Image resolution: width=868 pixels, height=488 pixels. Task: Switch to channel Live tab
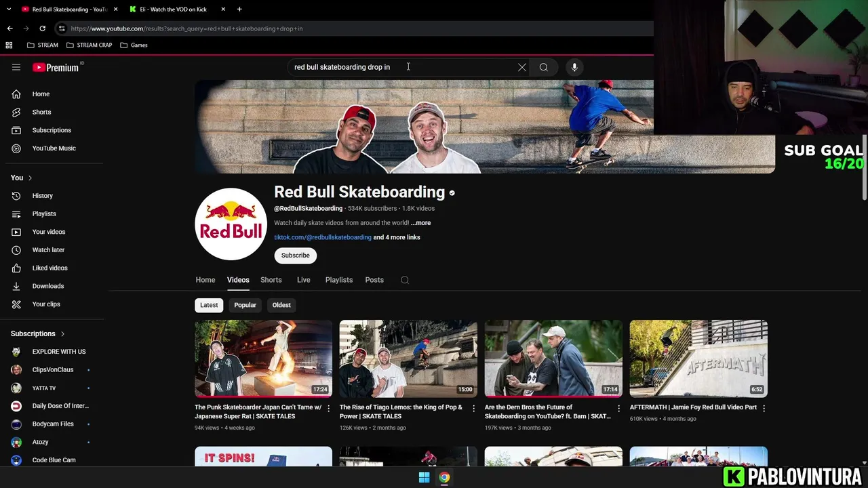tap(304, 280)
